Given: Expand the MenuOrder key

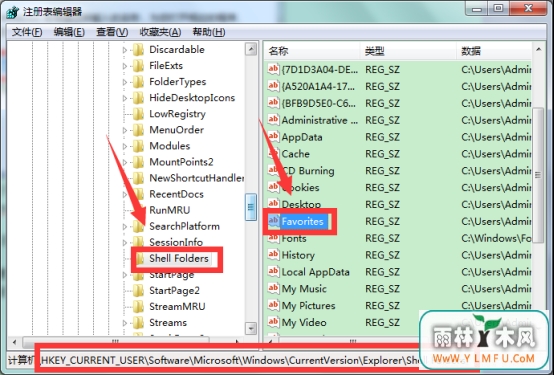Looking at the screenshot, I should [125, 130].
